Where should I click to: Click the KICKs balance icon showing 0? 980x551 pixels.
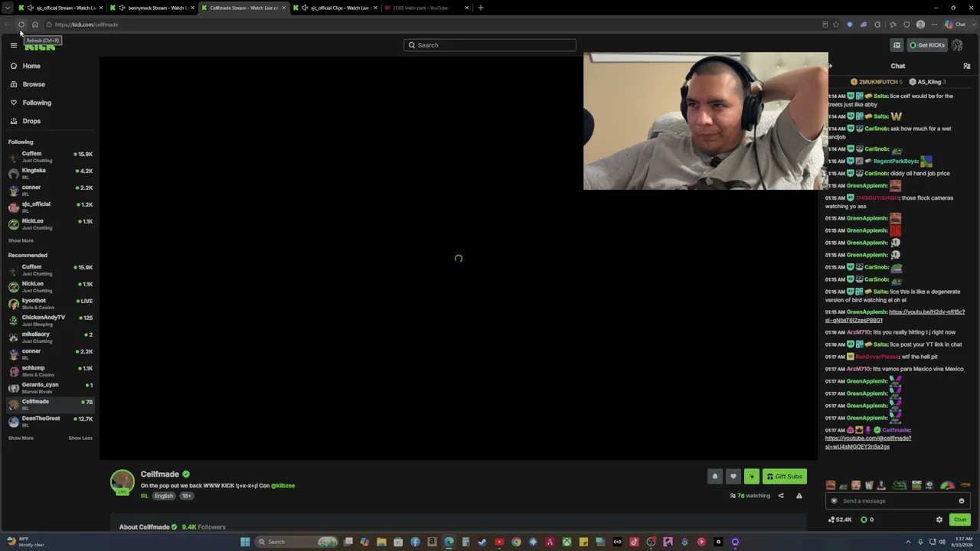pos(867,520)
